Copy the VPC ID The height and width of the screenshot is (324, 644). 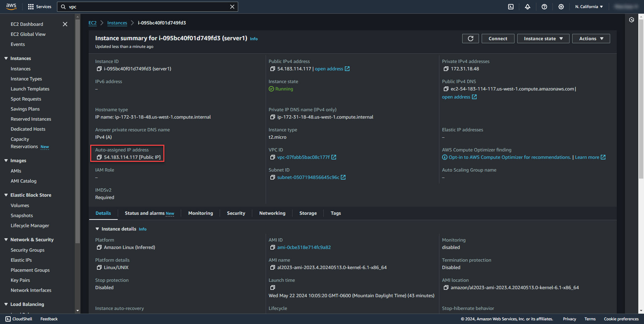(272, 157)
